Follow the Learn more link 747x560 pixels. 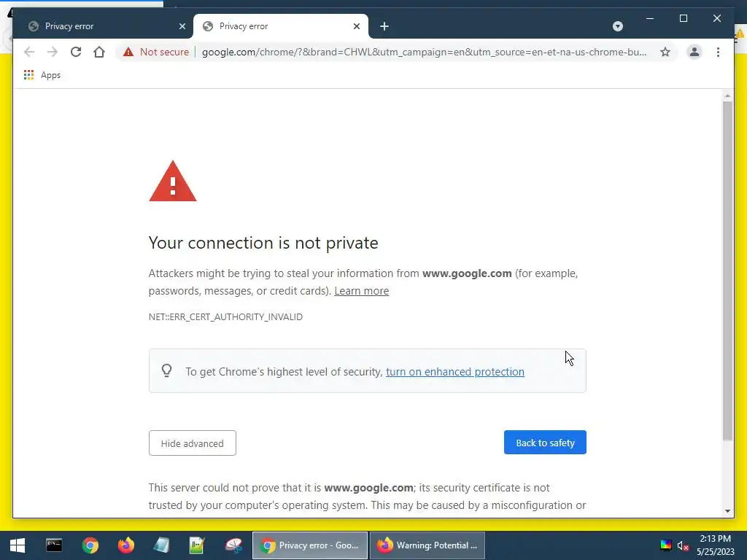362,291
